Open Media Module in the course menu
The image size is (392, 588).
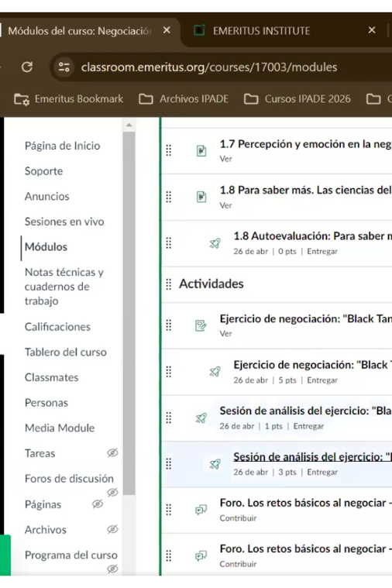[60, 428]
